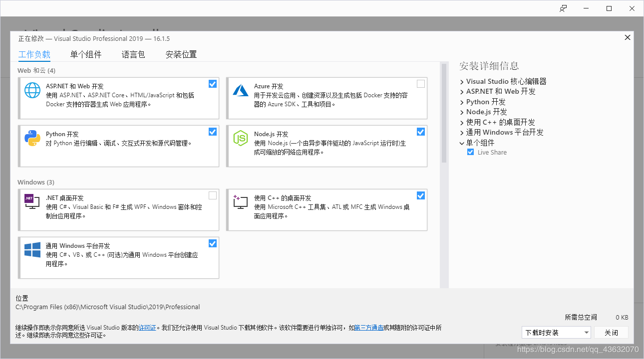The image size is (644, 359).
Task: Switch to the 工作负载 tab
Action: pos(34,54)
